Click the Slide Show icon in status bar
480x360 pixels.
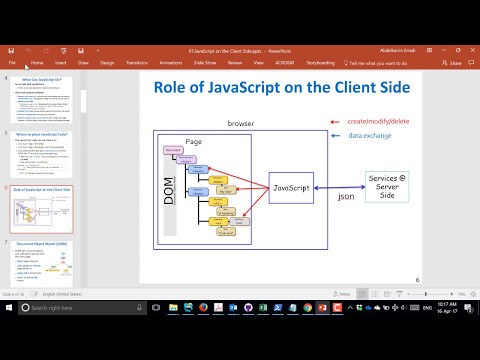click(399, 294)
